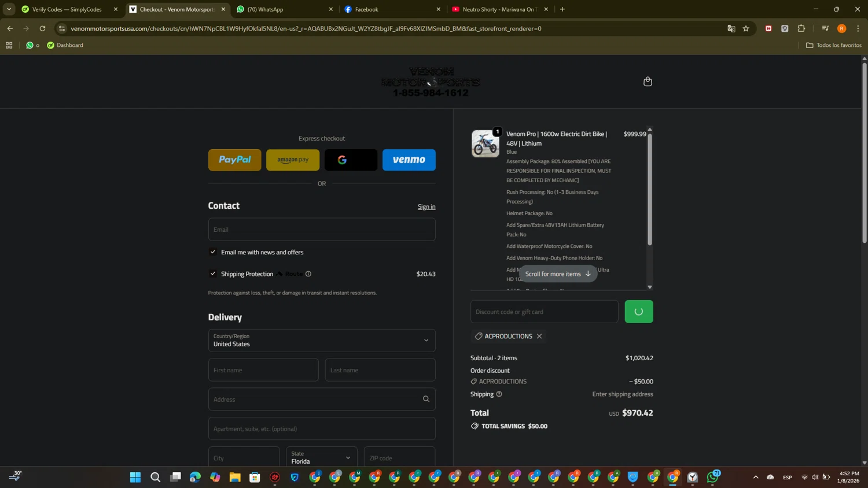Click the Sign in link
The width and height of the screenshot is (868, 488).
(x=426, y=207)
